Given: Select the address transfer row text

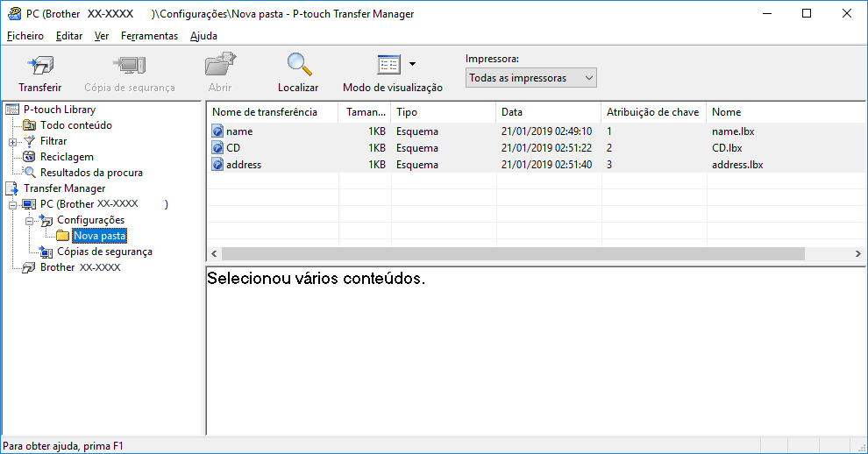Looking at the screenshot, I should pyautogui.click(x=244, y=165).
